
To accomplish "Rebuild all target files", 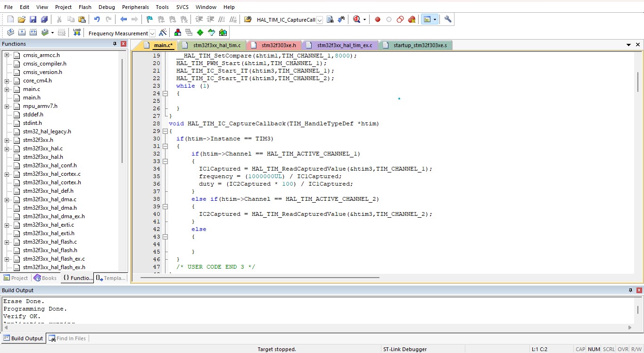I will (x=33, y=33).
